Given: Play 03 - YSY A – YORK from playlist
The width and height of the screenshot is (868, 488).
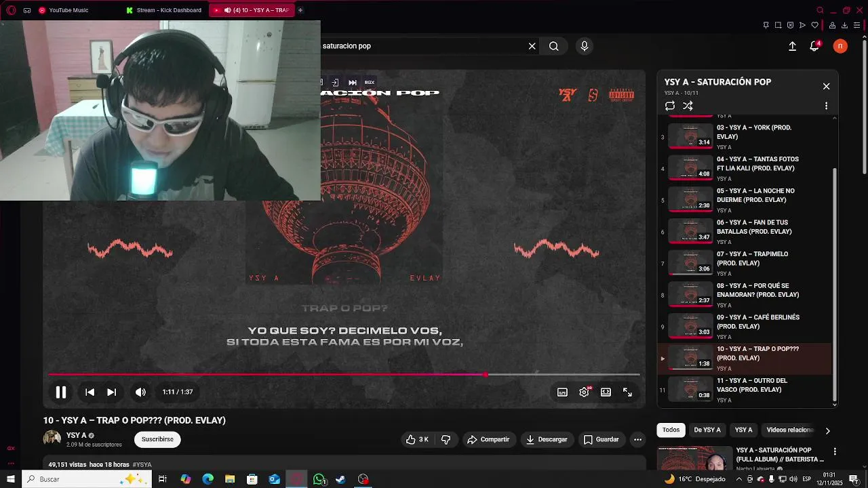Looking at the screenshot, I should pos(746,137).
